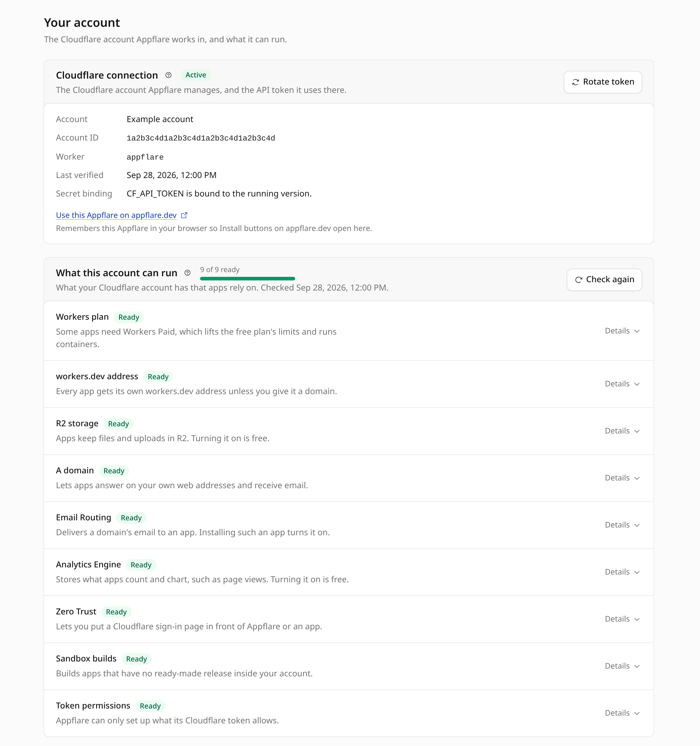Click the Worker name appflare
This screenshot has height=746, width=700.
coord(145,157)
